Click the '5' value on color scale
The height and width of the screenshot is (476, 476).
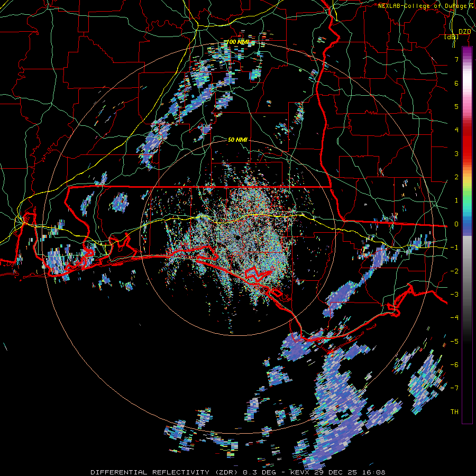tap(456, 106)
